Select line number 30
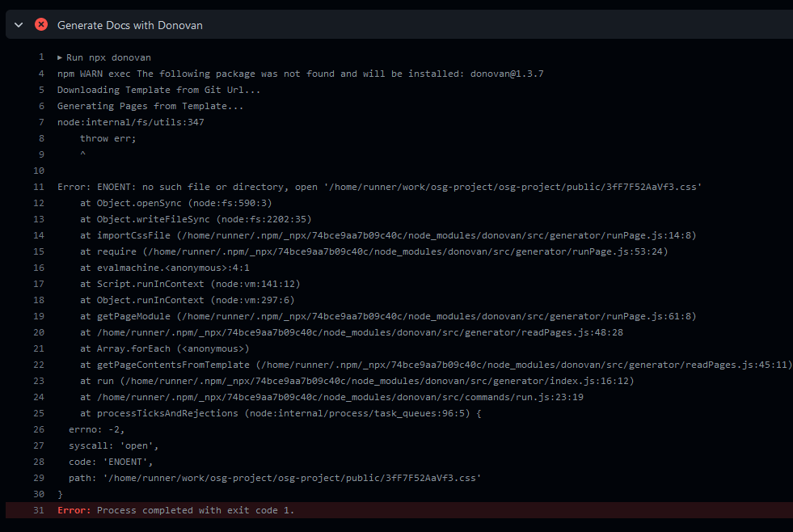Viewport: 793px width, 532px height. click(39, 494)
